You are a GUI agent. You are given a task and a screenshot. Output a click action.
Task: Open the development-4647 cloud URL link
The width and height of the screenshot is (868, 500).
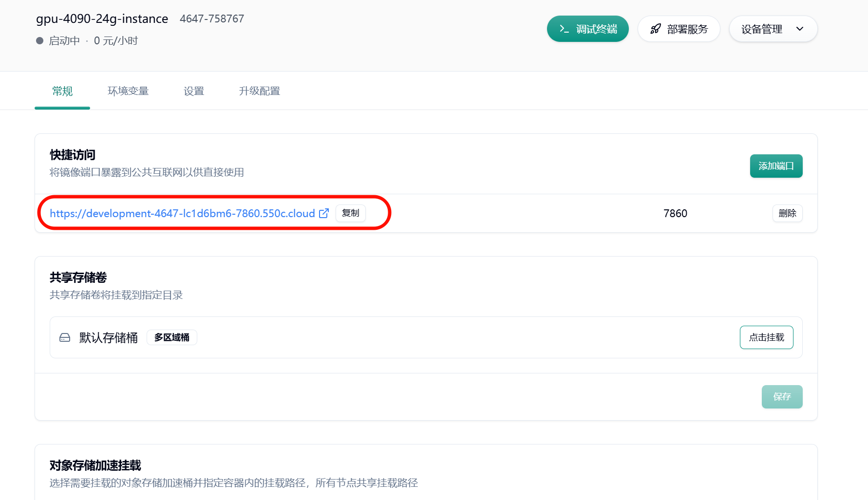[x=182, y=213]
